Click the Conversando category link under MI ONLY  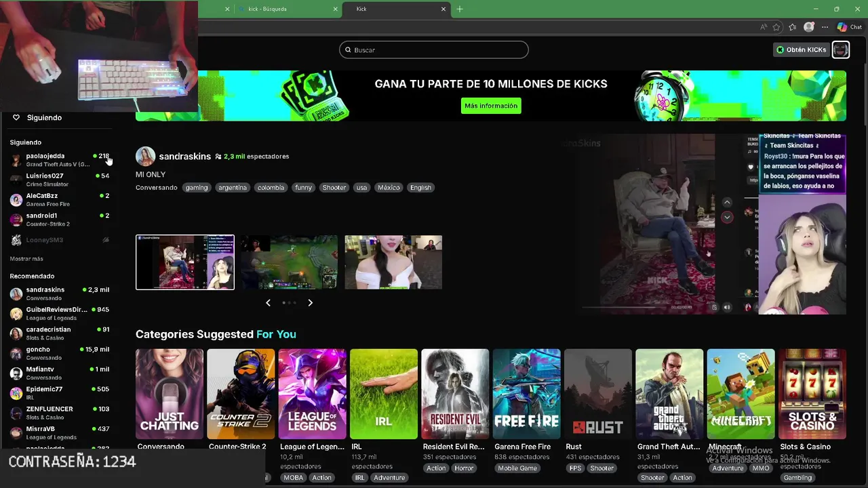coord(156,188)
